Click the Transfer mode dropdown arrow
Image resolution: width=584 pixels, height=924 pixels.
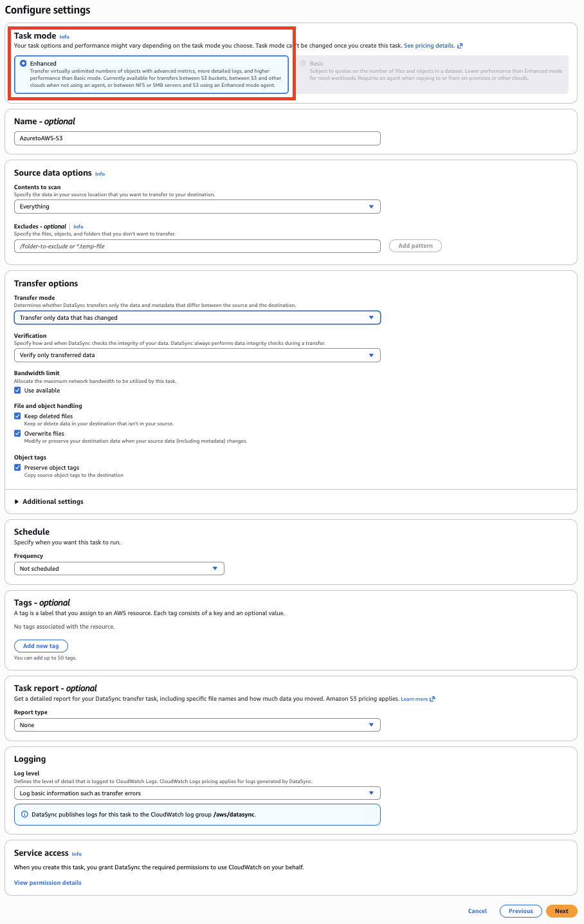pos(371,318)
